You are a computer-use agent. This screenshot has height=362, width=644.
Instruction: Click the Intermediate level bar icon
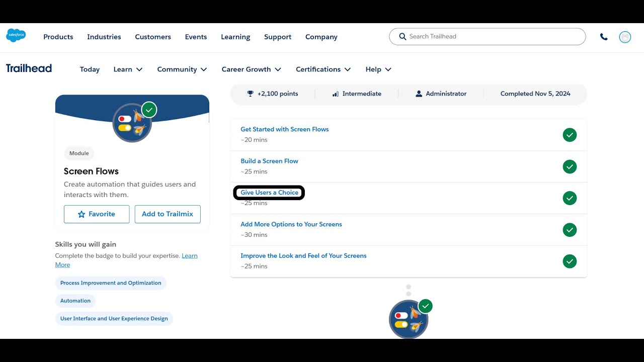[336, 94]
